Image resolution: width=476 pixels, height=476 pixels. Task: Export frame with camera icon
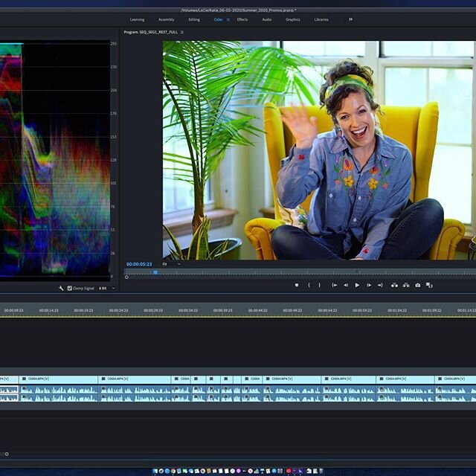coord(418,285)
